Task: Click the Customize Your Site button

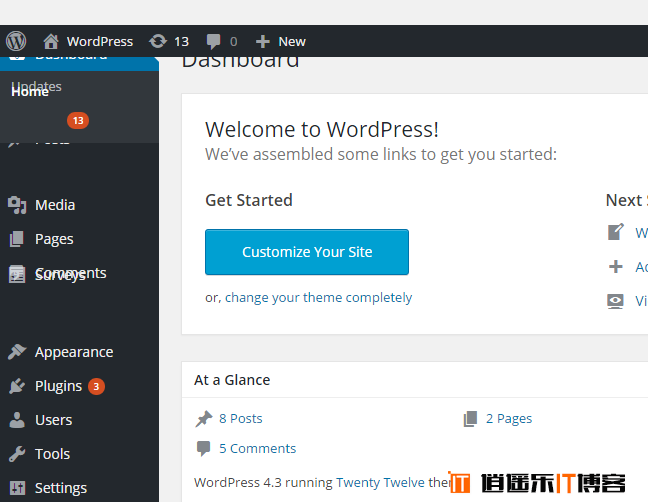Action: [x=307, y=252]
